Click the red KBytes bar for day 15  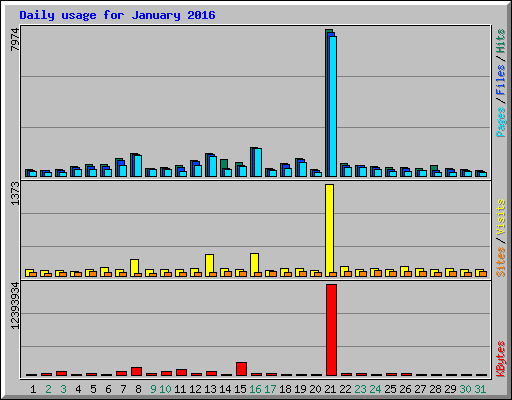[x=241, y=369]
